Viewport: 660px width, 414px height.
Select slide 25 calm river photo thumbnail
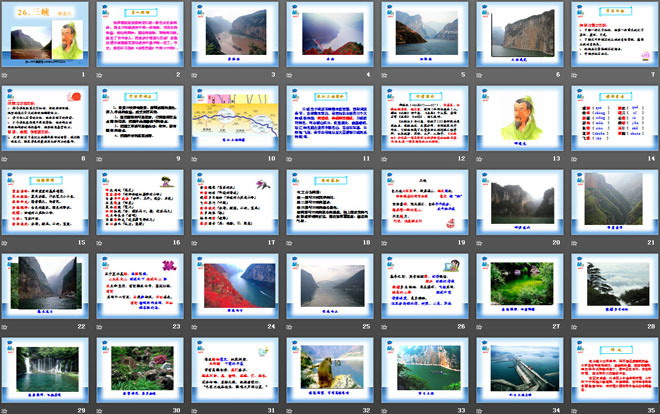coord(330,286)
